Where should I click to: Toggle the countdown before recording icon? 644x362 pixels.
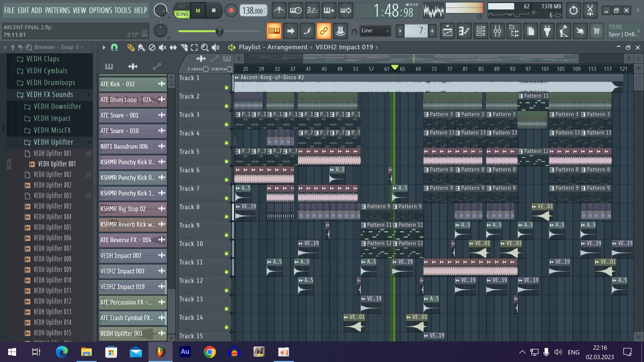click(312, 10)
